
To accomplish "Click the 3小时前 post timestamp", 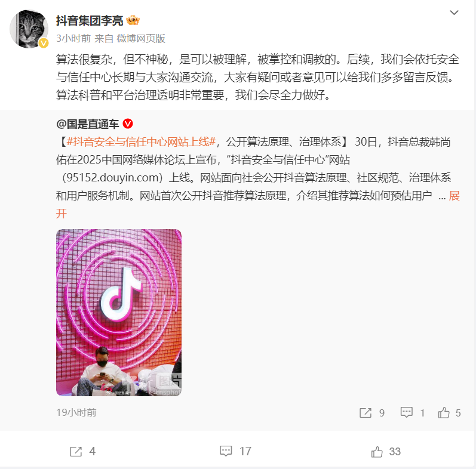I will coord(73,39).
